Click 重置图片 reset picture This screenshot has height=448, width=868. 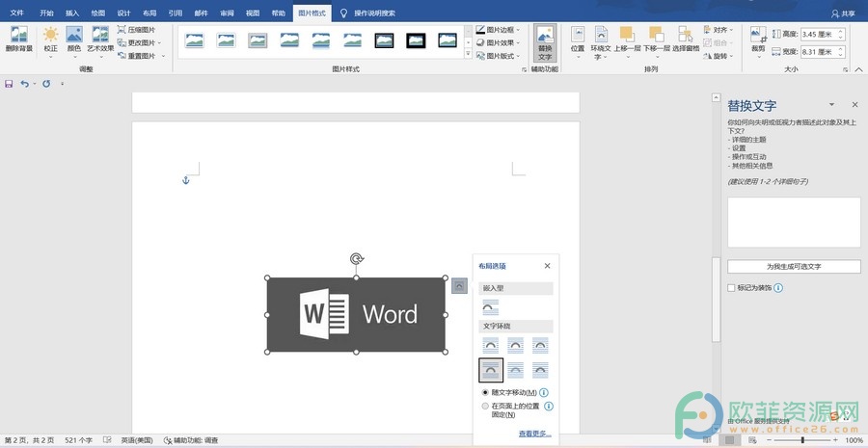click(x=137, y=56)
